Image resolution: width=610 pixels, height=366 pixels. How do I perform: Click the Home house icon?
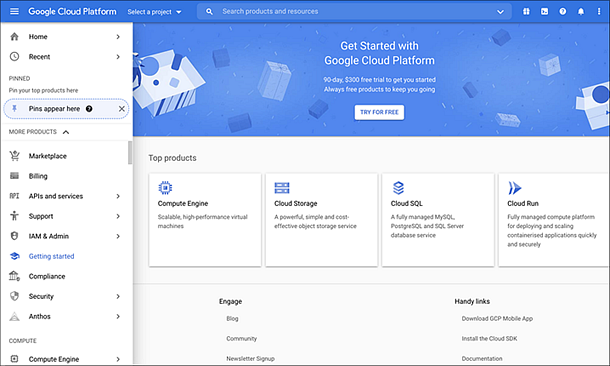14,37
